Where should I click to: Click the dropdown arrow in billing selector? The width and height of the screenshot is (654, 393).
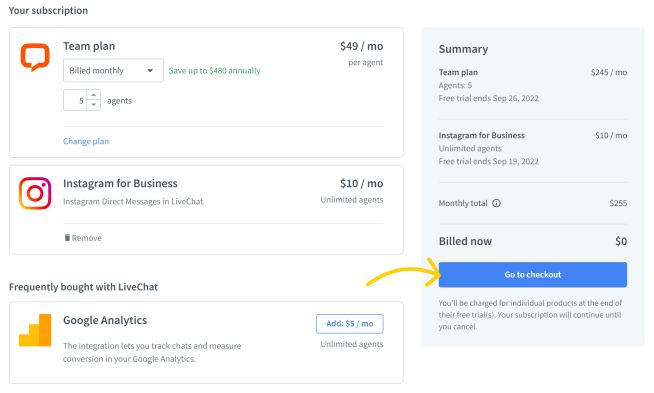tap(150, 71)
